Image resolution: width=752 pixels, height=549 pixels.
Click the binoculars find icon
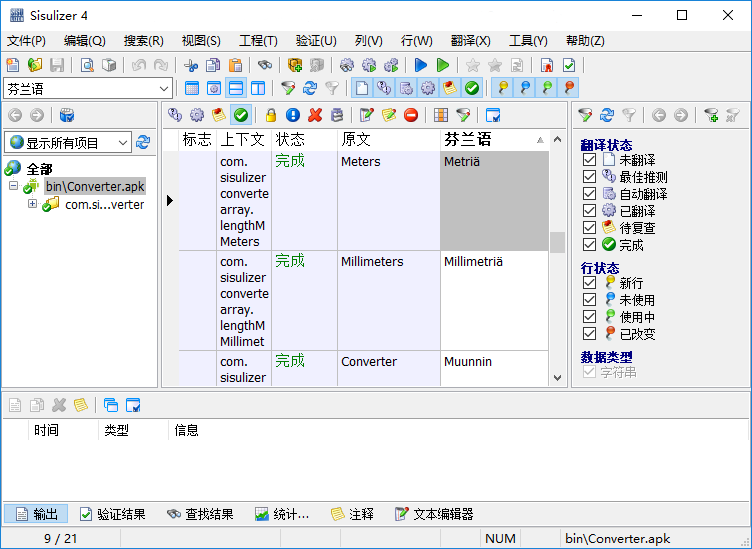(x=265, y=65)
